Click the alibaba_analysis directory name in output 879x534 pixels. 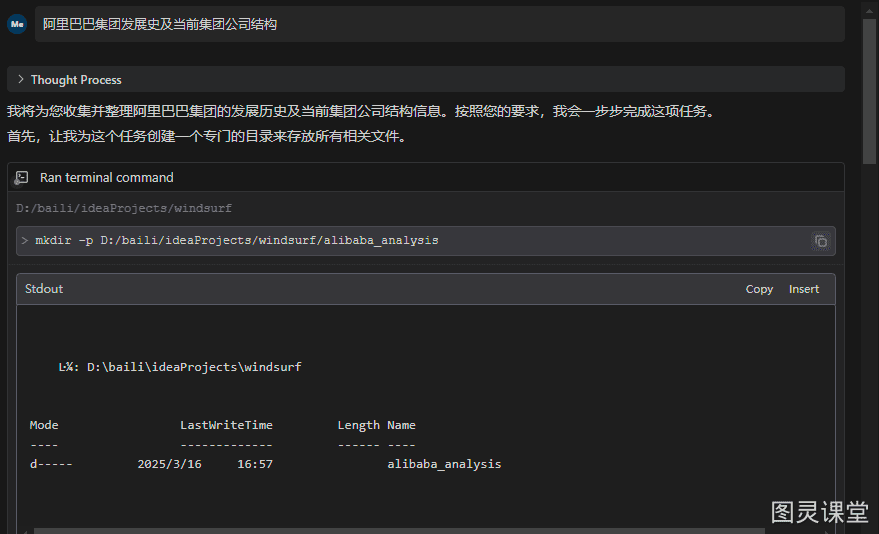(x=444, y=464)
